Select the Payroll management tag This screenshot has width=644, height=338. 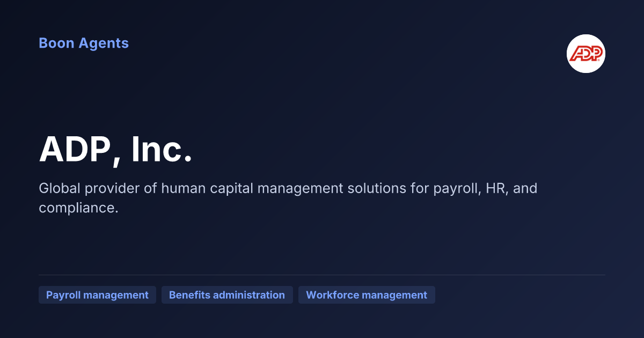coord(97,295)
